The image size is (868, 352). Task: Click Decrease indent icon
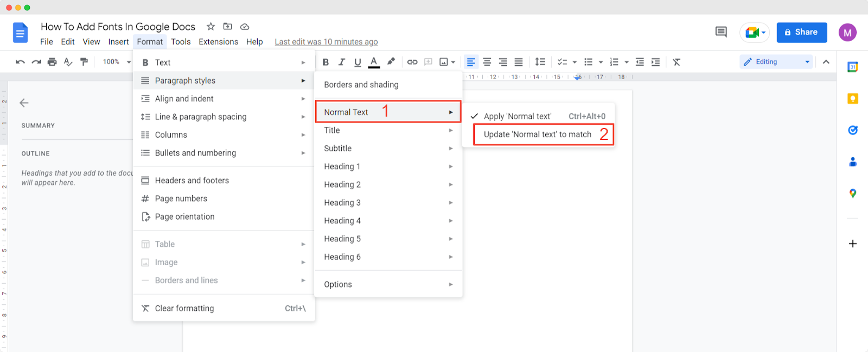coord(640,62)
